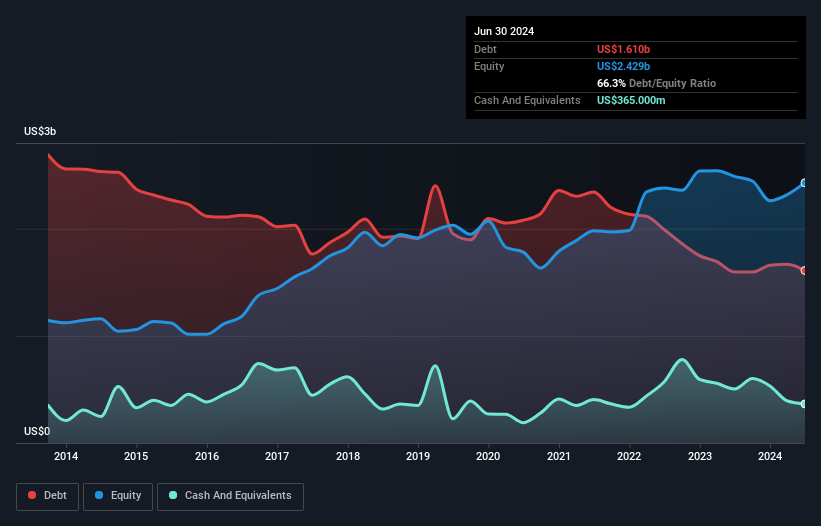Screen dimensions: 821x526
Task: Select the Debt endpoint marker at 2024
Action: pyautogui.click(x=804, y=271)
